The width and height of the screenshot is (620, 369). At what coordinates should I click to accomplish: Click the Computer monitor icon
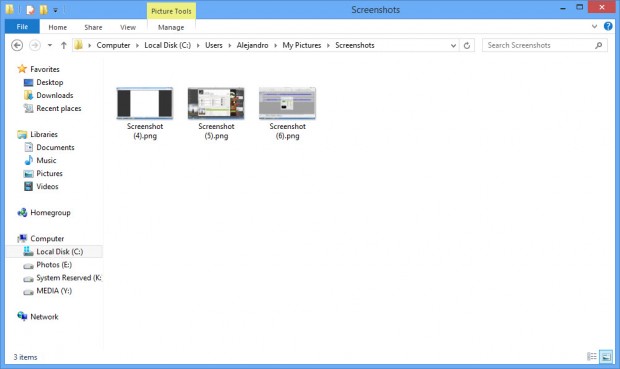click(22, 238)
